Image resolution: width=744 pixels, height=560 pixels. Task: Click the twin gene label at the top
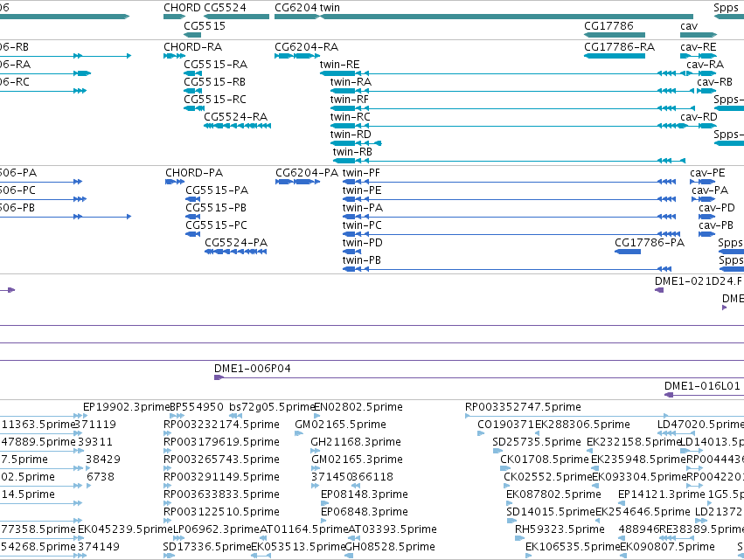(330, 8)
